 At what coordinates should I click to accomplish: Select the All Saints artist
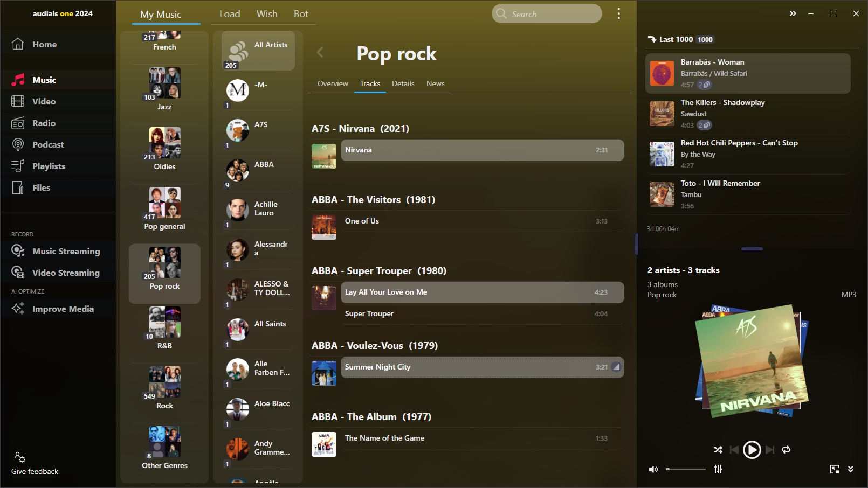(258, 331)
